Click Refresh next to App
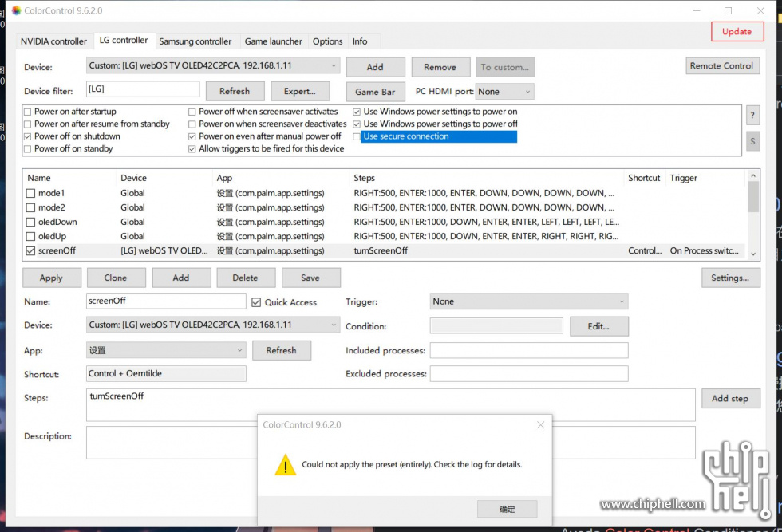The height and width of the screenshot is (532, 782). [x=282, y=350]
